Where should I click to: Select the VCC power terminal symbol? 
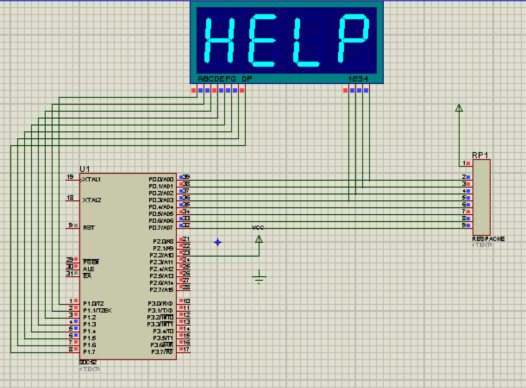pyautogui.click(x=259, y=239)
